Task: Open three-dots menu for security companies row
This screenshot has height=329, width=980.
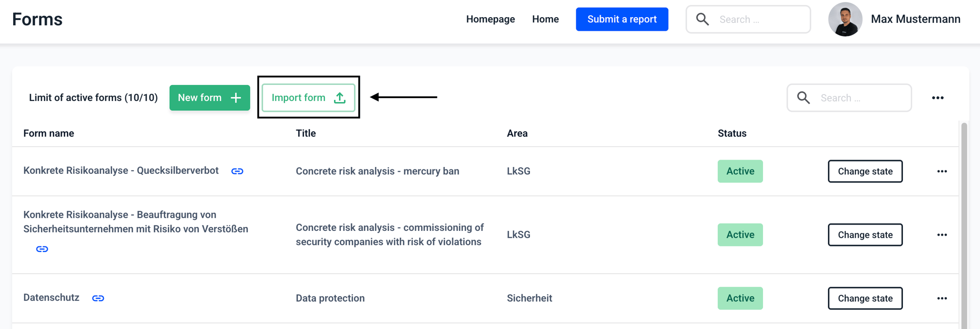Action: click(942, 235)
